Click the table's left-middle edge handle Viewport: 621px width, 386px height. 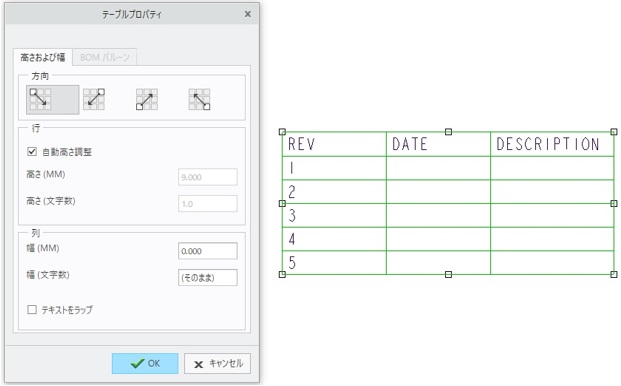282,203
